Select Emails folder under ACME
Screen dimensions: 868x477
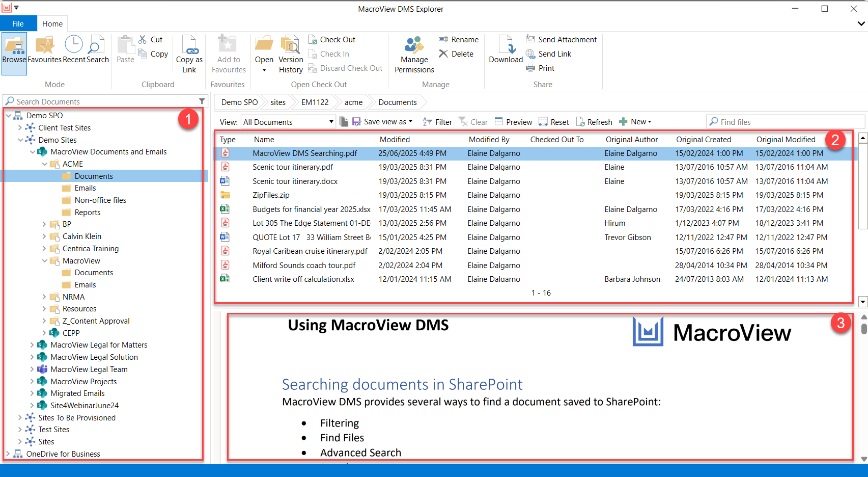click(85, 188)
